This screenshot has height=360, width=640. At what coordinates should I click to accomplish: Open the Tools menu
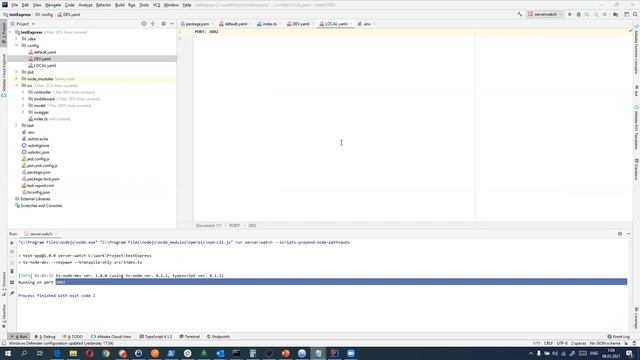[x=144, y=5]
